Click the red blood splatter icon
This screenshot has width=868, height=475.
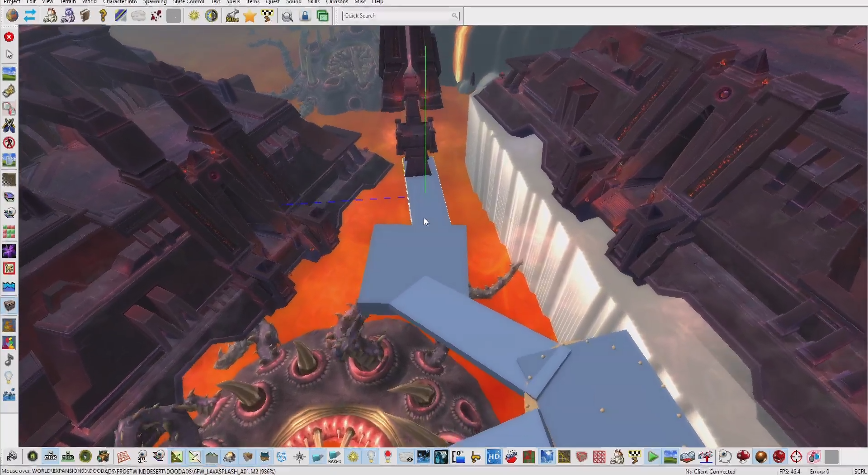click(156, 16)
